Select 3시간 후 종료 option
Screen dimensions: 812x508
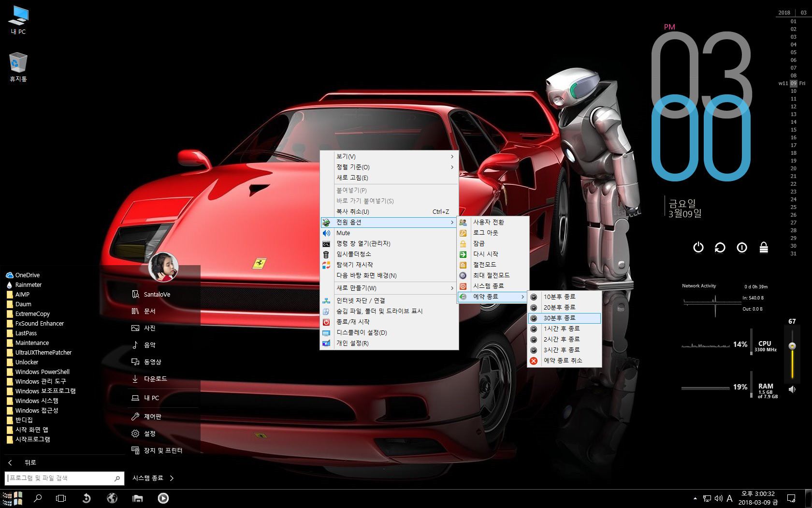click(565, 350)
